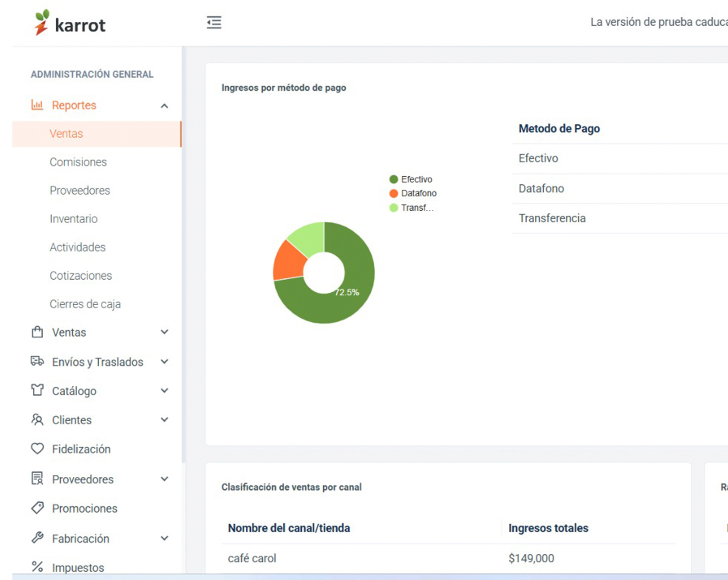
Task: Click the Datafono row in the table
Action: point(620,188)
